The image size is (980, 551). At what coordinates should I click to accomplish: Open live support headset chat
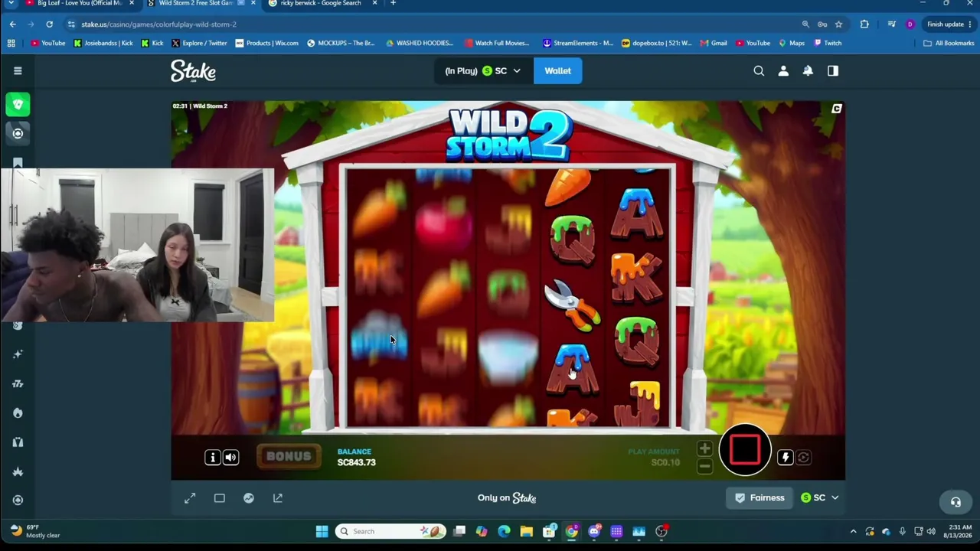(x=955, y=502)
